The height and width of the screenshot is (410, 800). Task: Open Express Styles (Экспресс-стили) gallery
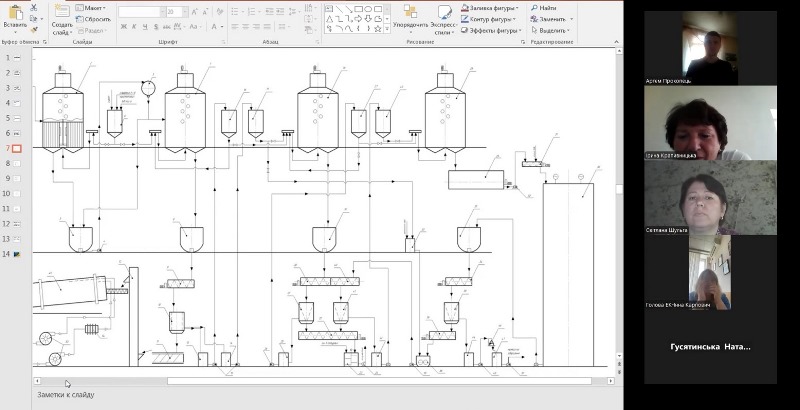[443, 12]
